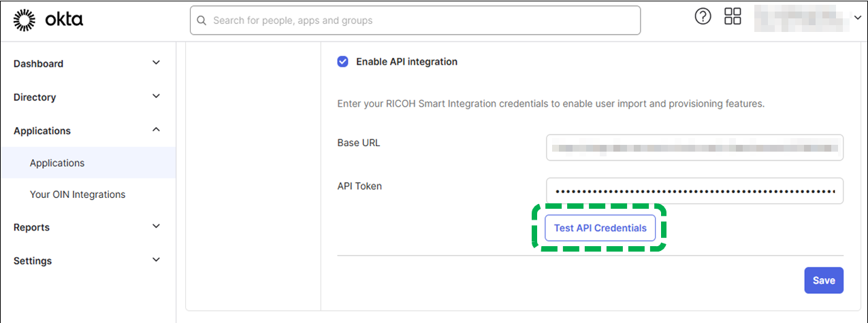Collapse the Applications section chevron
The width and height of the screenshot is (868, 323).
[x=156, y=130]
